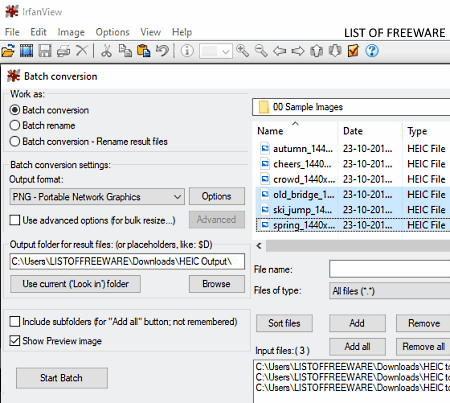The width and height of the screenshot is (450, 403).
Task: Uncheck Show Preview image
Action: 15,341
